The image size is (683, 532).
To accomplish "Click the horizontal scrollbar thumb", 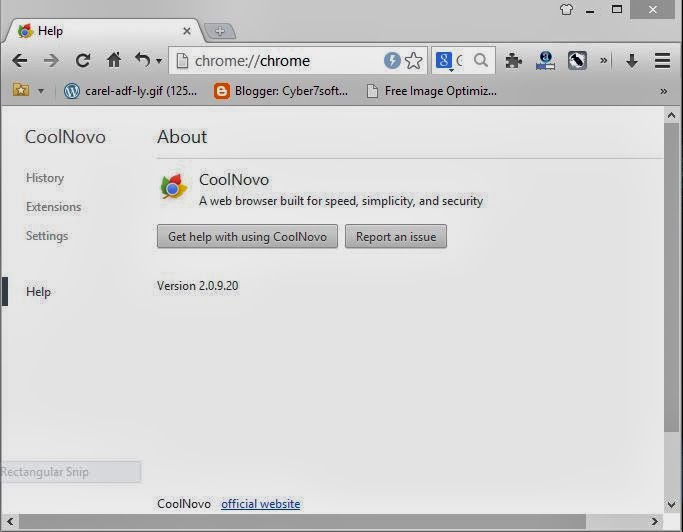I will pos(302,522).
